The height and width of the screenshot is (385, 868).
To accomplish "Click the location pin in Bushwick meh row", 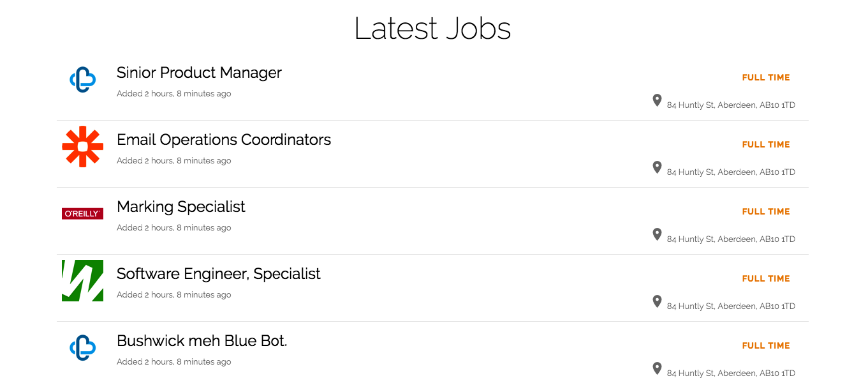I will [657, 368].
